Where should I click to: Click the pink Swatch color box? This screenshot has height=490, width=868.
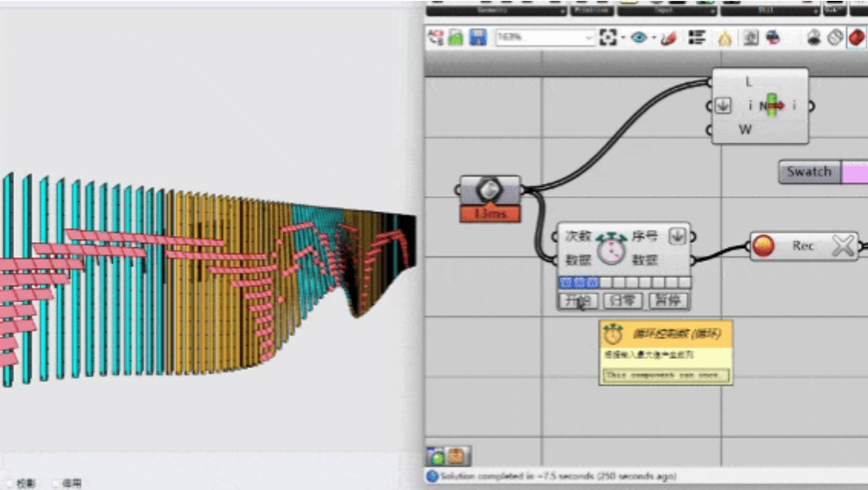pyautogui.click(x=854, y=171)
